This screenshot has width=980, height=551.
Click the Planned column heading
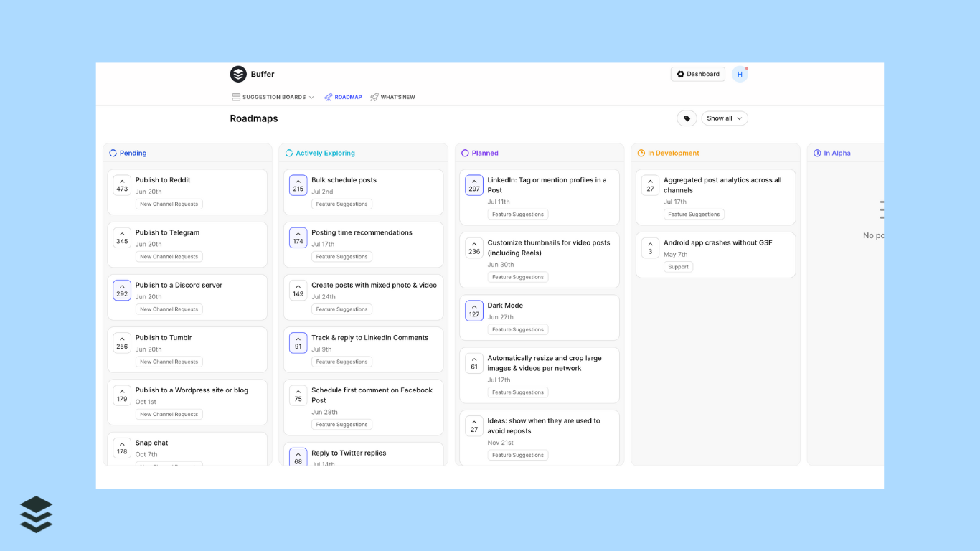coord(485,153)
